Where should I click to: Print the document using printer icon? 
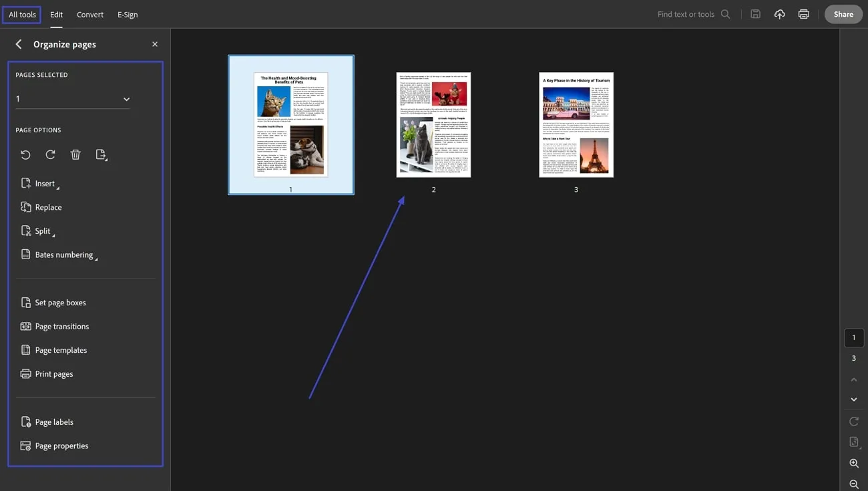coord(804,14)
